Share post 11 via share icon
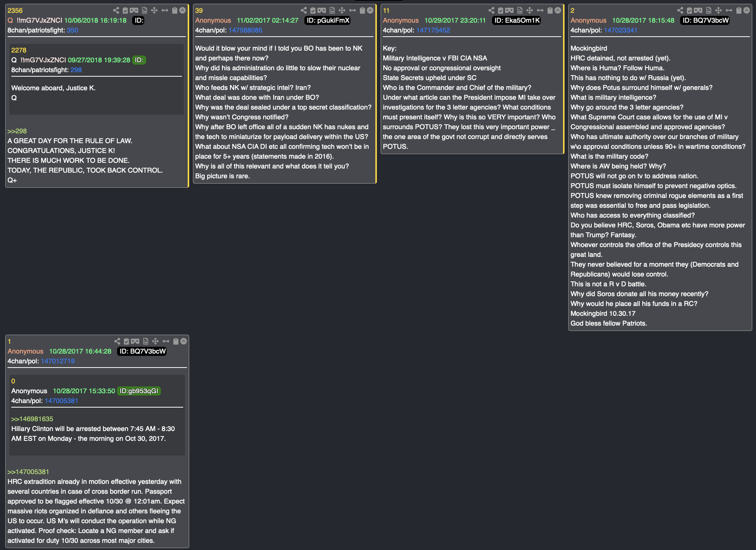This screenshot has width=756, height=550. coord(491,10)
